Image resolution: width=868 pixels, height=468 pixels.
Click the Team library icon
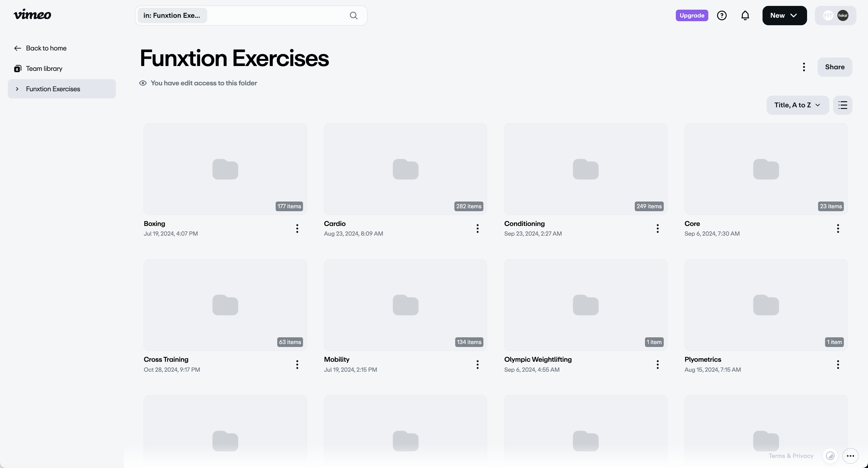coord(17,69)
